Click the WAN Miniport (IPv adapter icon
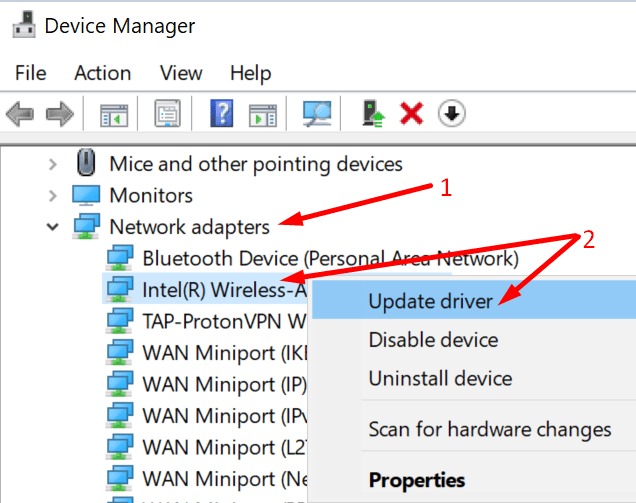Screen dimensions: 636x503 click(120, 415)
